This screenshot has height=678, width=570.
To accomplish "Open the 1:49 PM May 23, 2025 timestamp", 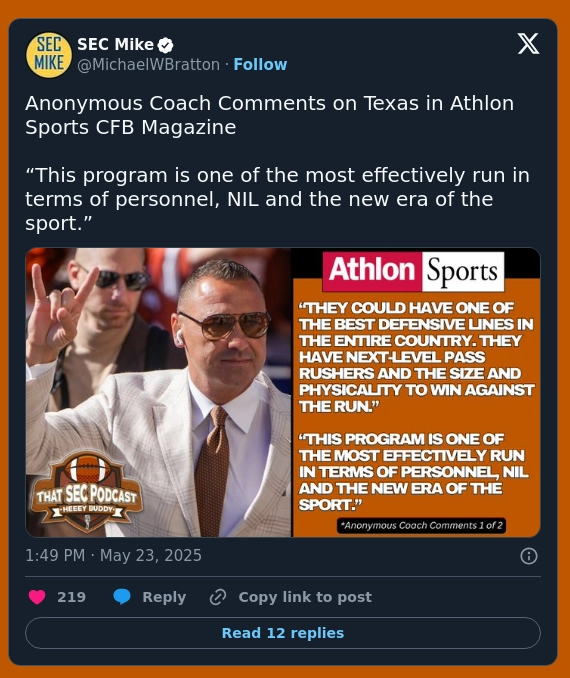I will (x=113, y=556).
